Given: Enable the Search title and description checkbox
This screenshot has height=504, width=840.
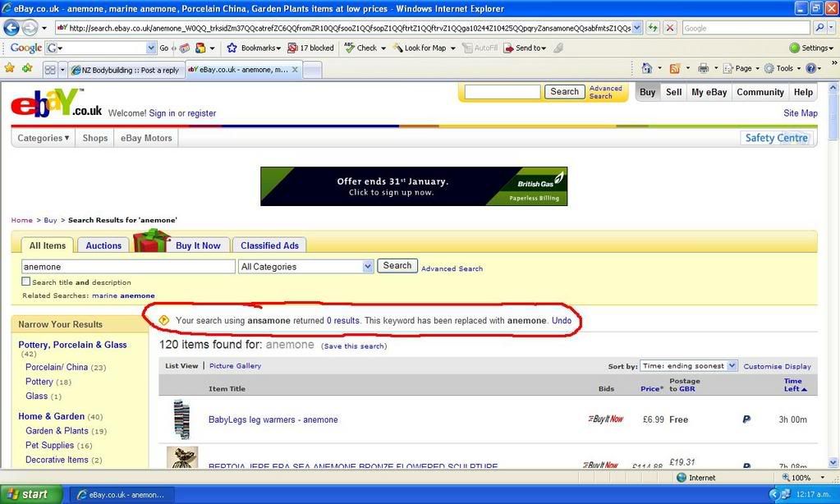Looking at the screenshot, I should click(x=25, y=282).
